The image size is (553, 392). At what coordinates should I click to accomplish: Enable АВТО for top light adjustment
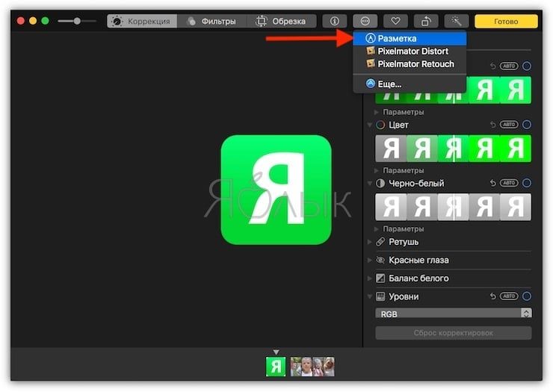tap(509, 66)
